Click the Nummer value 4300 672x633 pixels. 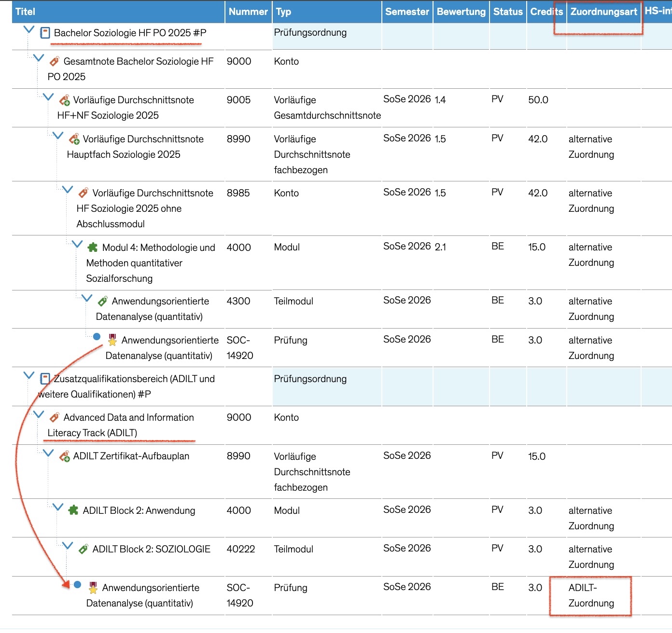[x=238, y=301]
